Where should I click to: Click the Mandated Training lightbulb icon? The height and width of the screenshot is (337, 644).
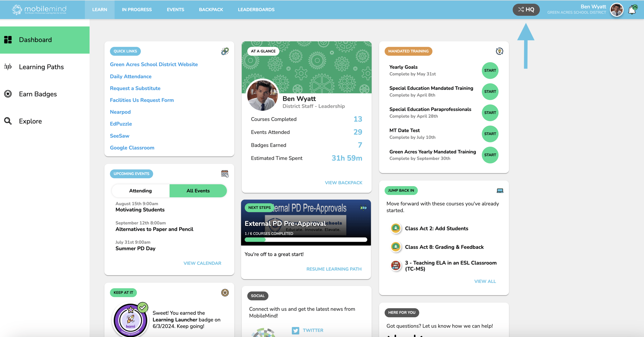pos(499,51)
